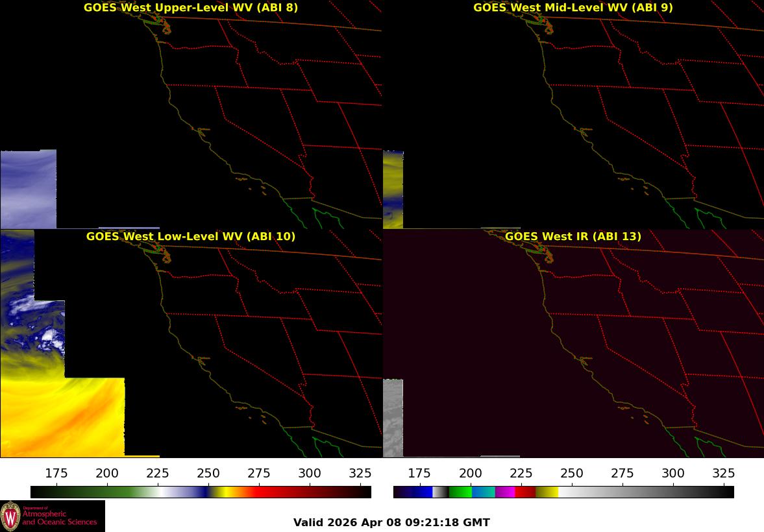The image size is (764, 532).
Task: Click the GOES West Upper-Level WV title
Action: coord(190,7)
